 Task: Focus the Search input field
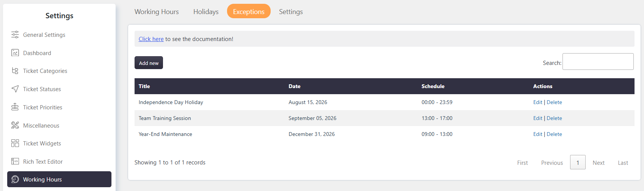coord(598,62)
